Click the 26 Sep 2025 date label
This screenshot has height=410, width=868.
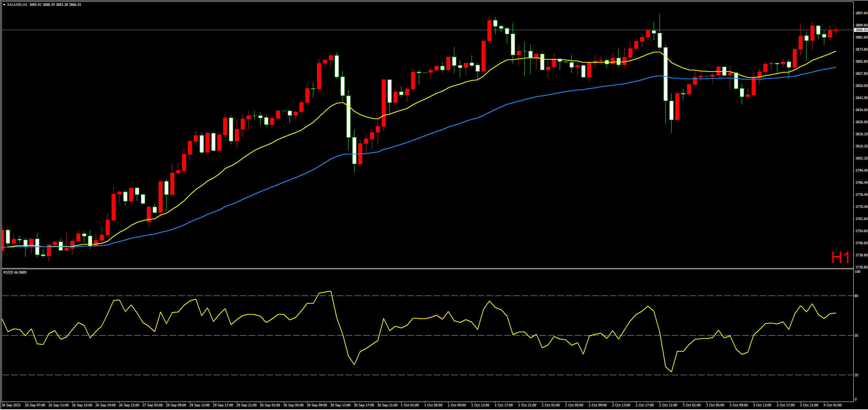(x=11, y=405)
